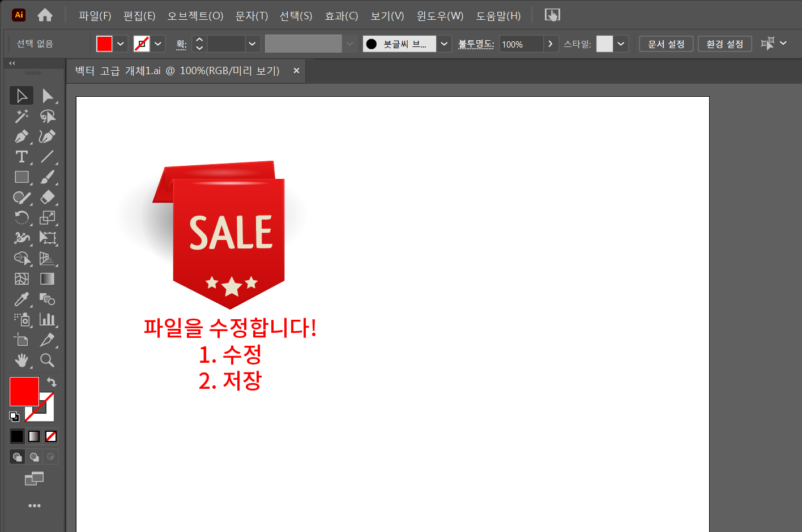
Task: Select the Pen tool
Action: pyautogui.click(x=22, y=136)
